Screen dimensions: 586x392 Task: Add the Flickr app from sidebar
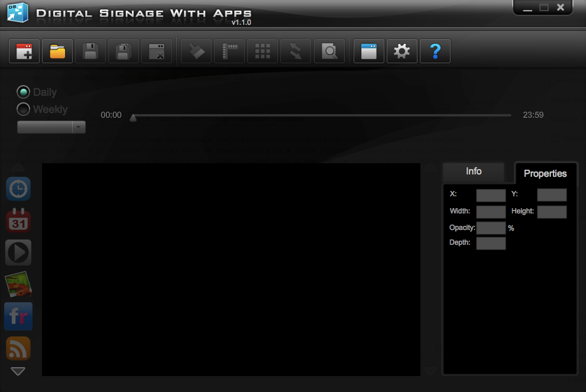pyautogui.click(x=18, y=316)
